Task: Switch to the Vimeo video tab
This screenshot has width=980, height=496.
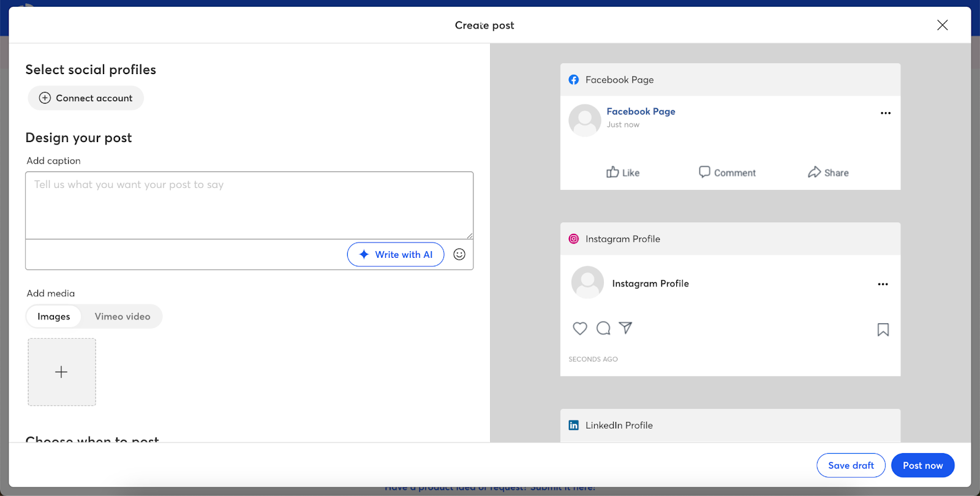Action: (123, 317)
